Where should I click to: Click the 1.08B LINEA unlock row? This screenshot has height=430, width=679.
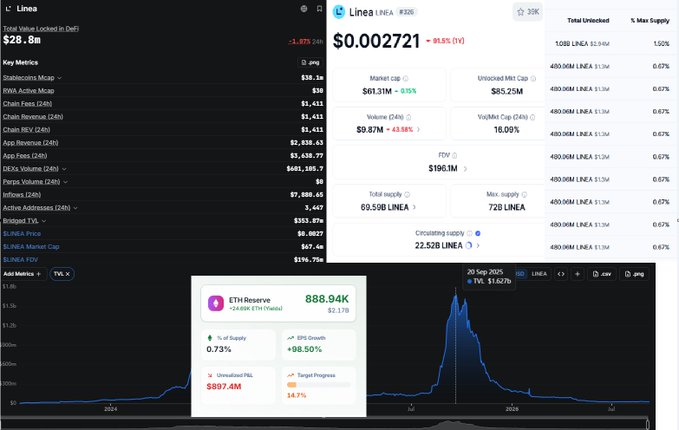pos(611,44)
